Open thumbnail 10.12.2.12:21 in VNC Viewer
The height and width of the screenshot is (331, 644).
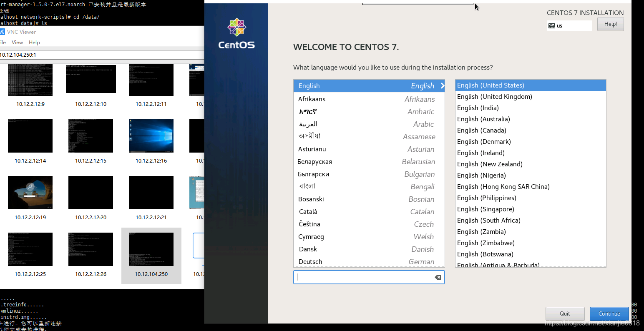point(151,193)
